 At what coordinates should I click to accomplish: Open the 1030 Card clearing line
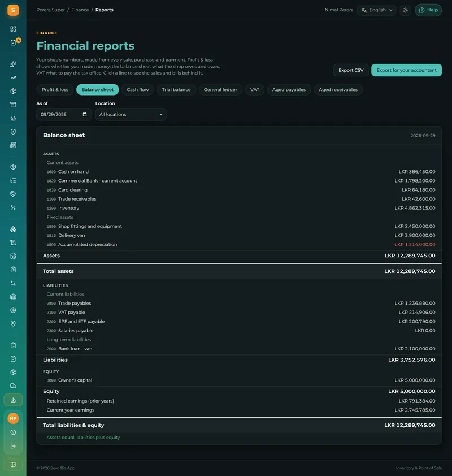point(239,190)
